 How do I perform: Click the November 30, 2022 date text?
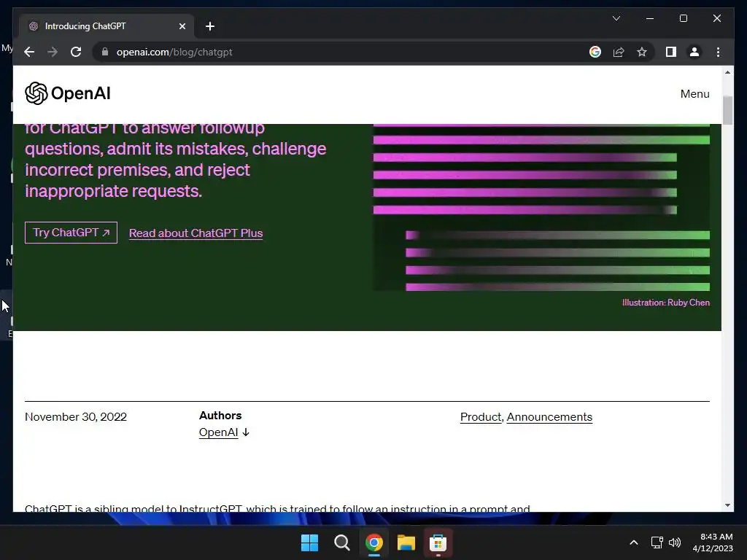tap(76, 416)
